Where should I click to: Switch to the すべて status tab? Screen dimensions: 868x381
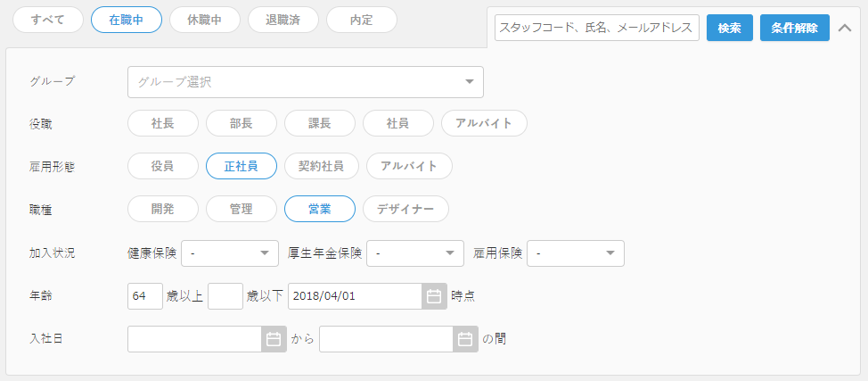coord(48,20)
